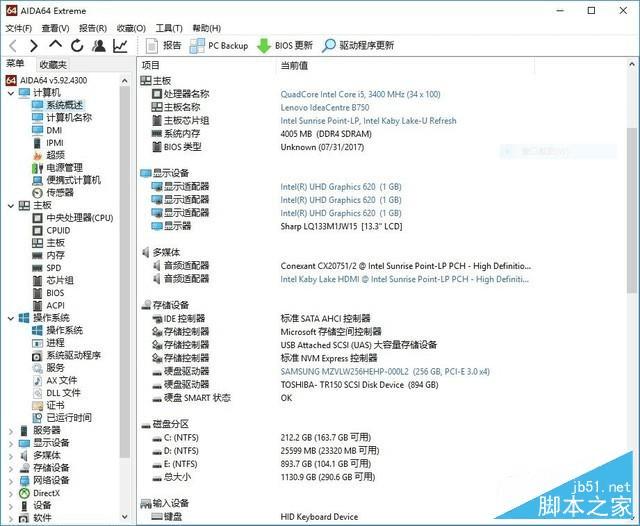Open user accounts via the person toolbar icon
Image resolution: width=640 pixels, height=526 pixels.
(x=98, y=45)
